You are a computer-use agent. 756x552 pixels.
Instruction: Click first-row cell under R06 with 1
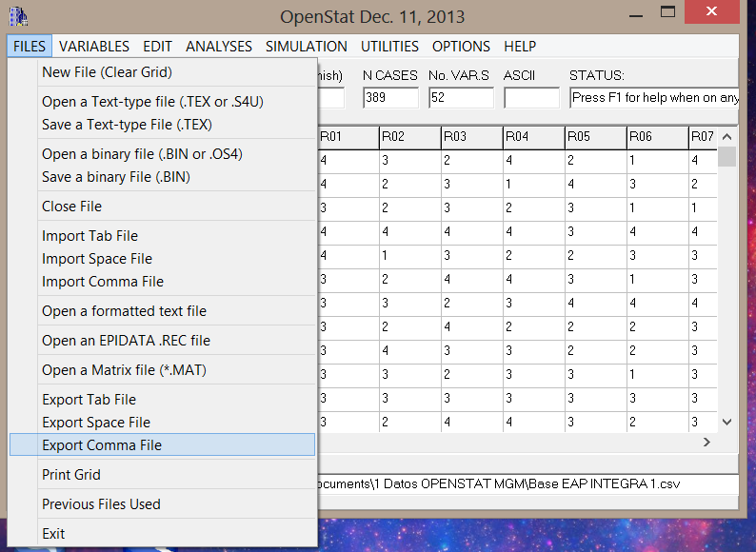658,161
